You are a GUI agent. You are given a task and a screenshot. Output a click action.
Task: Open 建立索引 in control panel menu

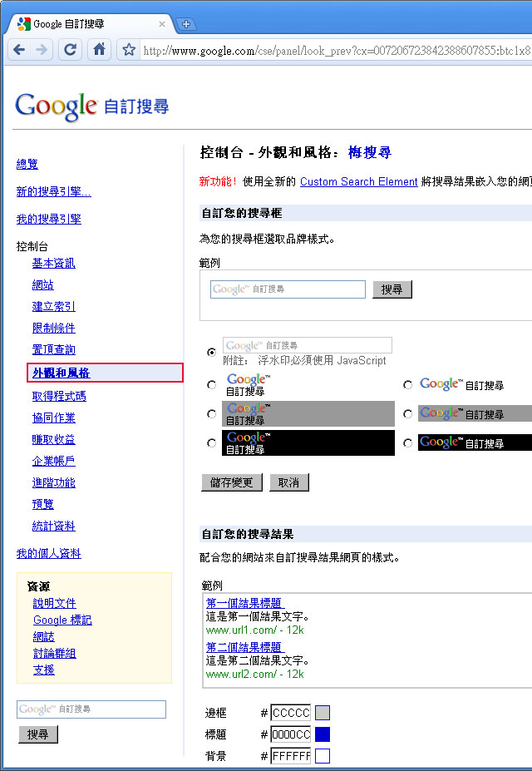53,306
